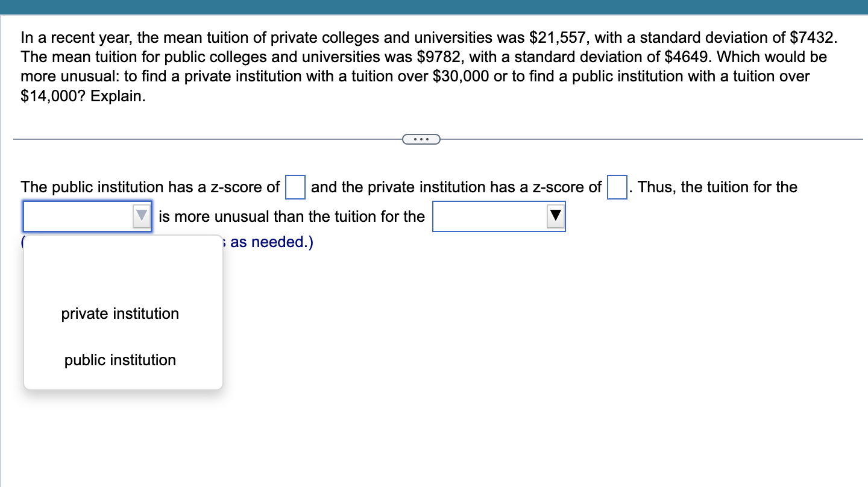Click the divider's collapsed-content ellipsis icon
The width and height of the screenshot is (868, 487).
pyautogui.click(x=421, y=139)
